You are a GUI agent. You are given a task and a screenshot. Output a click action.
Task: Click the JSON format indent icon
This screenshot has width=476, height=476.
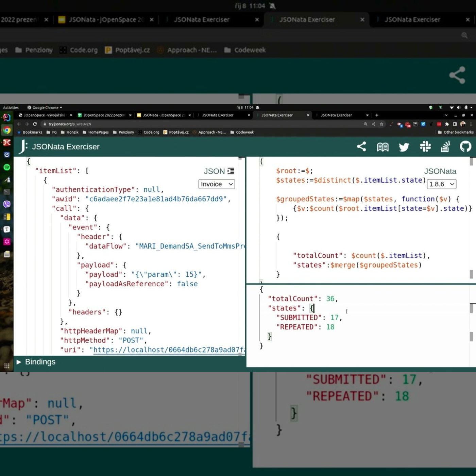pos(231,171)
